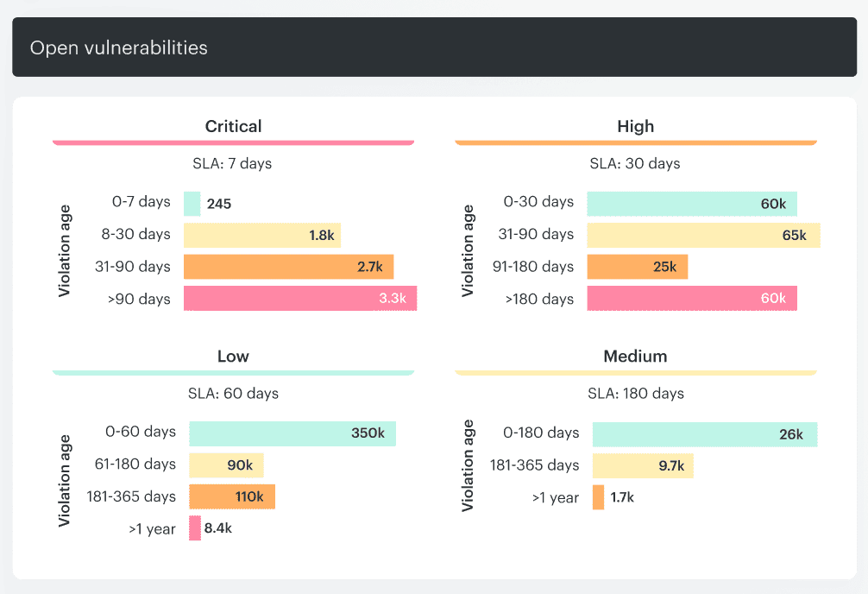The height and width of the screenshot is (594, 868).
Task: Select the Critical >90 days bar (3.3k)
Action: pyautogui.click(x=300, y=299)
